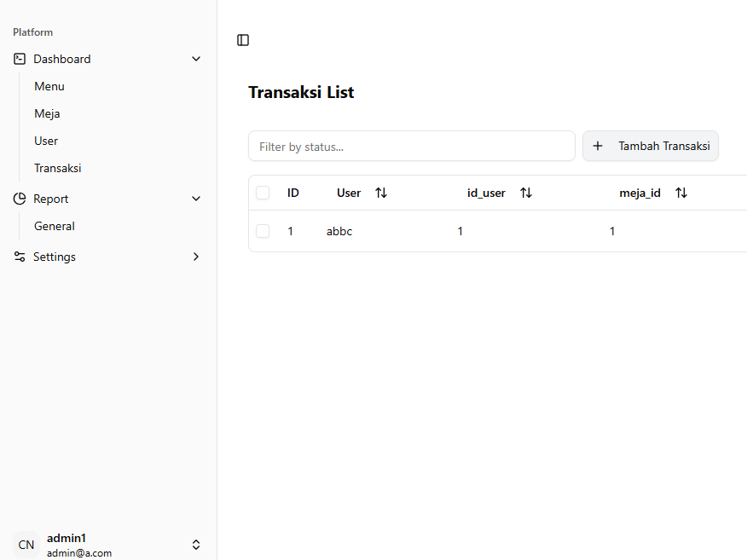Focus the Filter by status field
747x560 pixels.
[411, 146]
